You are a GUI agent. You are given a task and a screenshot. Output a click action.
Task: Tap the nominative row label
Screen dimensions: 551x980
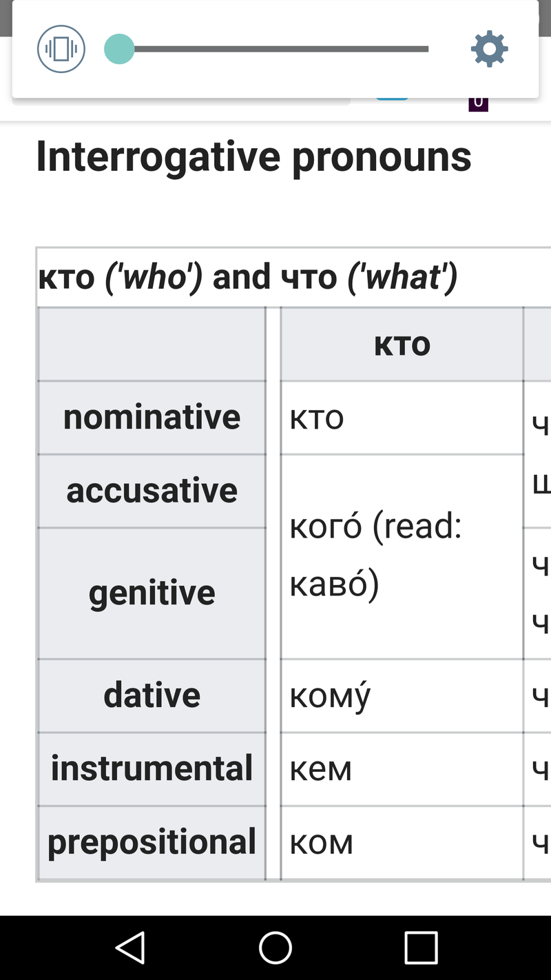click(x=152, y=416)
